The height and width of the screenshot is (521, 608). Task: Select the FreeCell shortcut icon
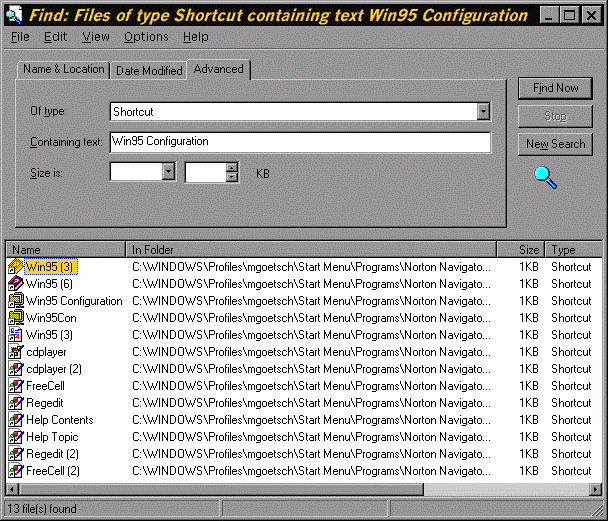click(x=16, y=386)
